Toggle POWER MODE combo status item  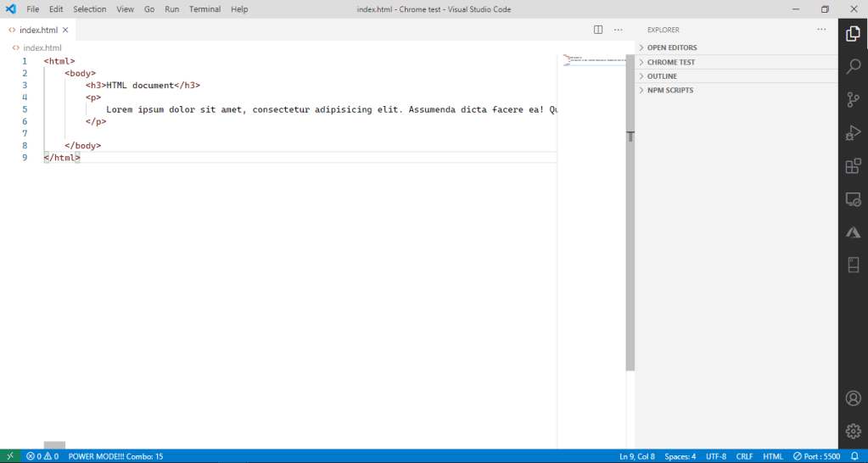coord(115,456)
